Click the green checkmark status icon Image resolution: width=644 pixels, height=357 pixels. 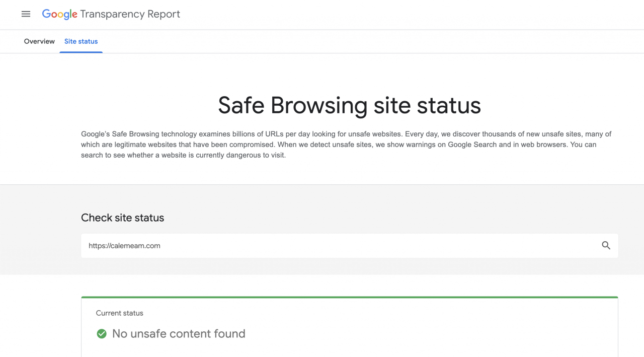click(102, 333)
